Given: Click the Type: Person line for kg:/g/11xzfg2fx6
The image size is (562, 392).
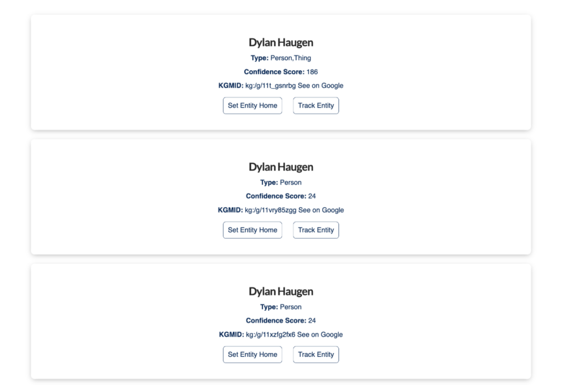Looking at the screenshot, I should pos(281,307).
